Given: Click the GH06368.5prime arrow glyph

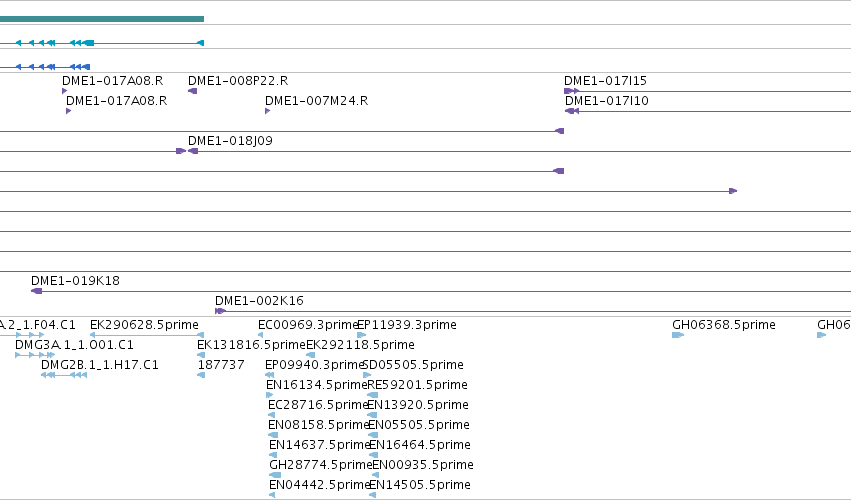Looking at the screenshot, I should click(x=678, y=335).
